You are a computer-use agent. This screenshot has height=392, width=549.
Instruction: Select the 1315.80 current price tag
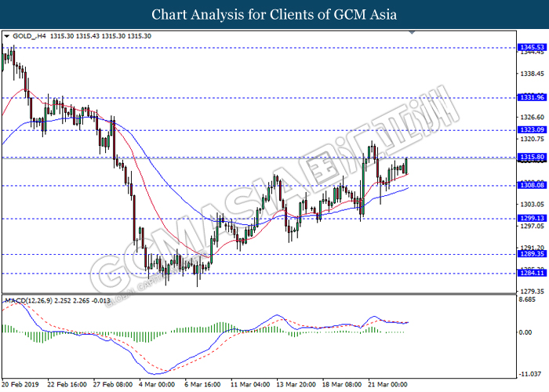531,158
